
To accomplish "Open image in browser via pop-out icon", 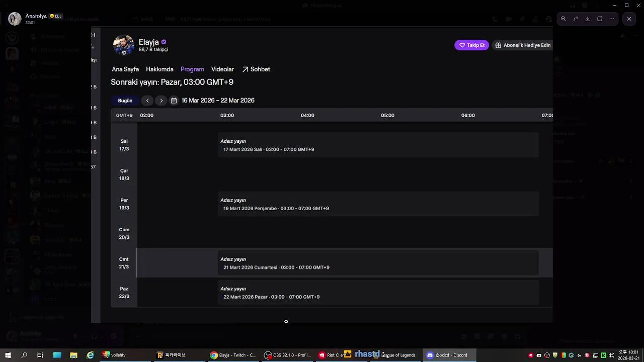I will (600, 19).
